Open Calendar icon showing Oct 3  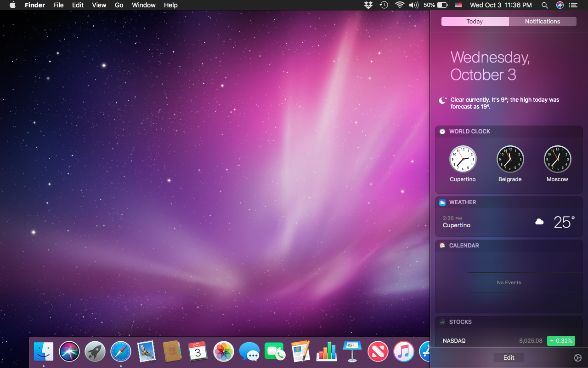[x=198, y=352]
